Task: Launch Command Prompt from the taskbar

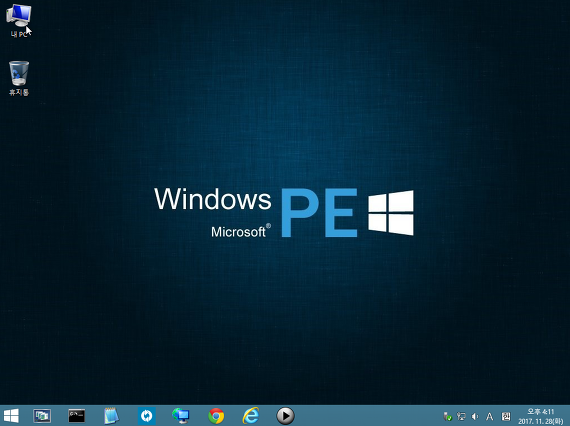Action: click(77, 415)
